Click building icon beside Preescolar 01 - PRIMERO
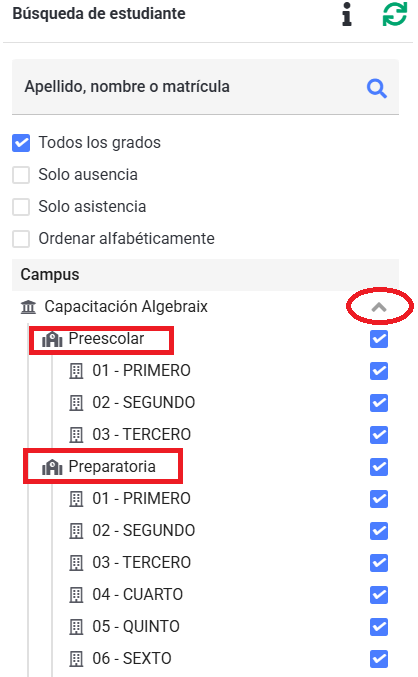Image resolution: width=418 pixels, height=677 pixels. pos(76,371)
